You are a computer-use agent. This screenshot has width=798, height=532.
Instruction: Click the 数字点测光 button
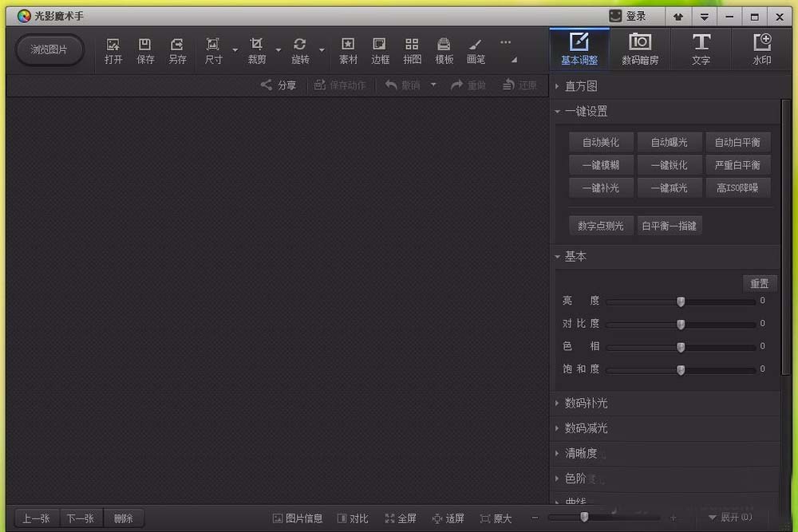pyautogui.click(x=601, y=226)
